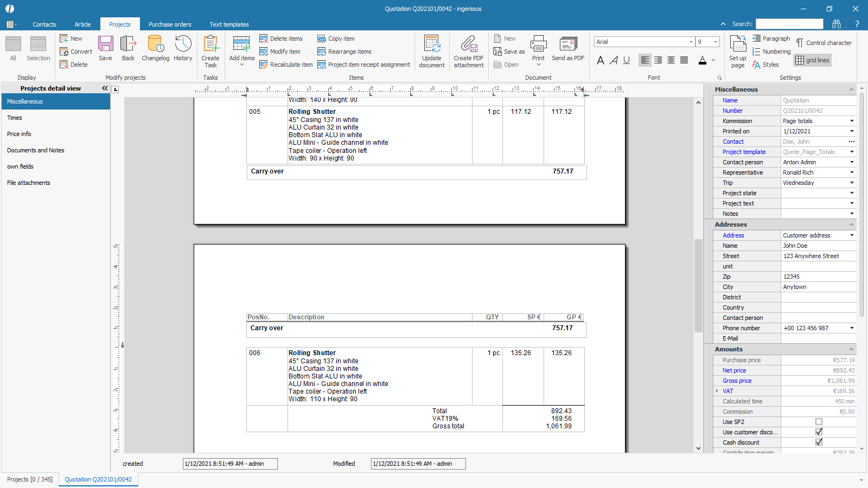Toggle the Cash discount checkbox

point(819,442)
